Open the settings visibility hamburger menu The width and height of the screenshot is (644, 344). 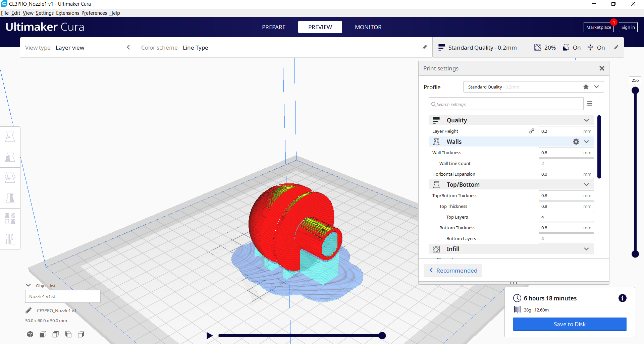590,104
